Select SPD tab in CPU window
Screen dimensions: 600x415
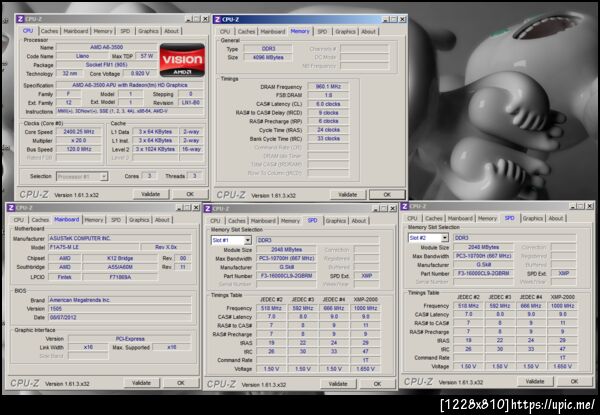click(x=125, y=31)
